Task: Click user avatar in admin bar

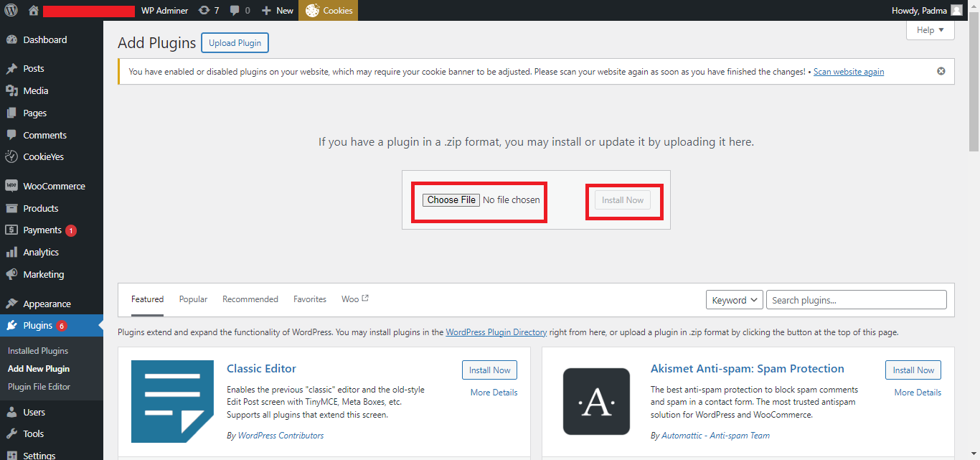Action: (x=957, y=10)
